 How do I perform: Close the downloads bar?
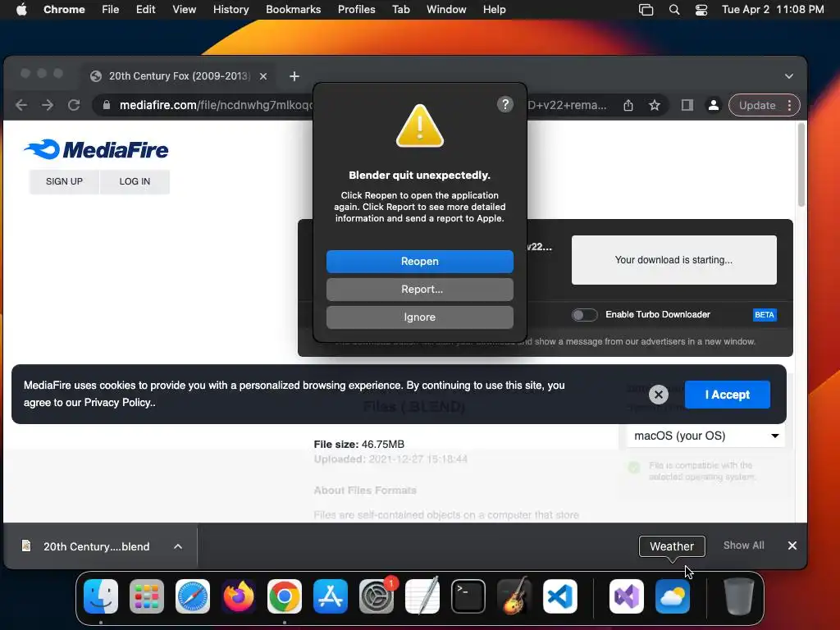(792, 546)
